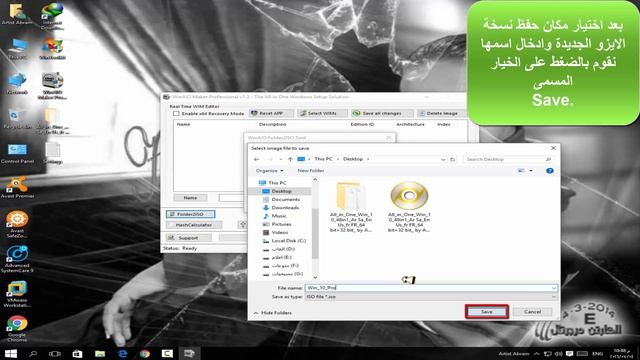Open Avast Premier desktop icon
Screen dimensions: 640x360
click(17, 188)
